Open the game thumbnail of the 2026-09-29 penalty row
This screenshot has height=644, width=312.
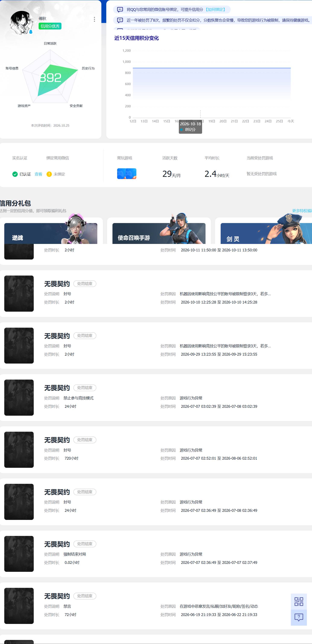coord(19,346)
